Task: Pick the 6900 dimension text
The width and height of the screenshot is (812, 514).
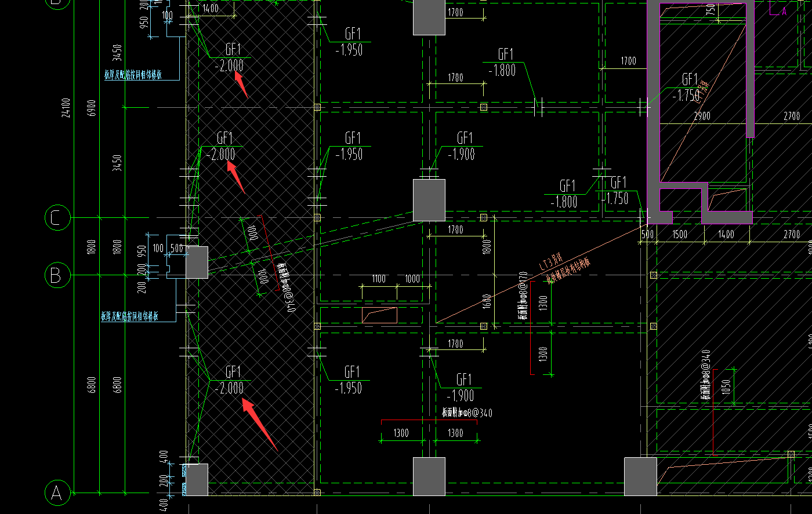Action: (92, 108)
